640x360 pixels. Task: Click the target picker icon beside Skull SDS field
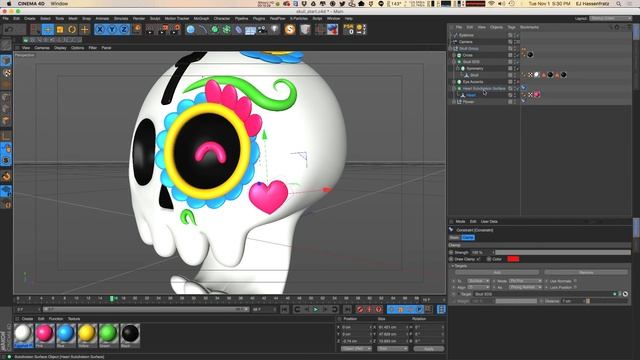pyautogui.click(x=625, y=294)
